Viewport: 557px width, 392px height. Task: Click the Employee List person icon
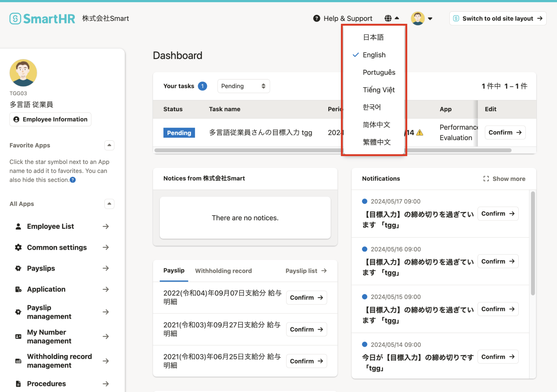[x=18, y=226]
